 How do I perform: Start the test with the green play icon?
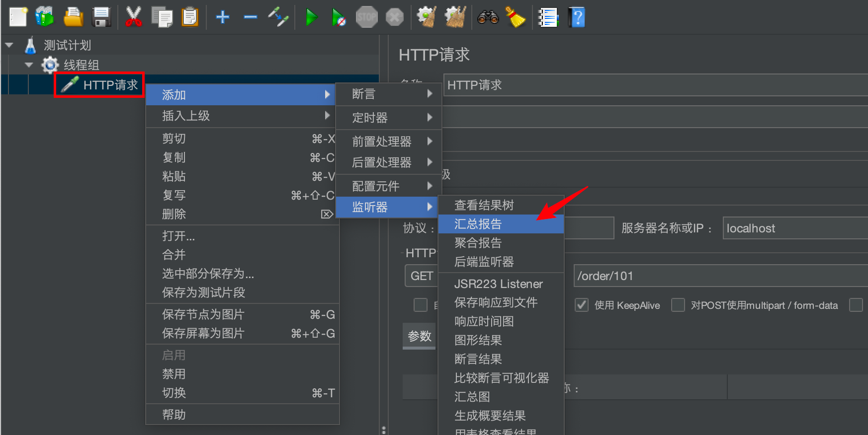point(311,17)
